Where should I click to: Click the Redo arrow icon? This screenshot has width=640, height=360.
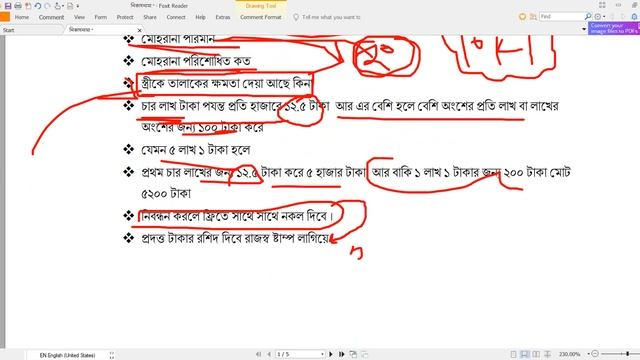47,6
